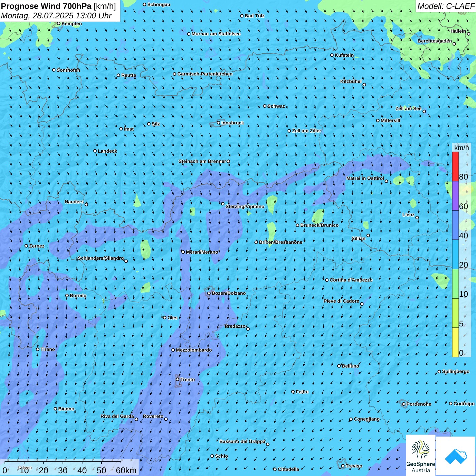Click the Kufstein location dot

click(x=332, y=55)
